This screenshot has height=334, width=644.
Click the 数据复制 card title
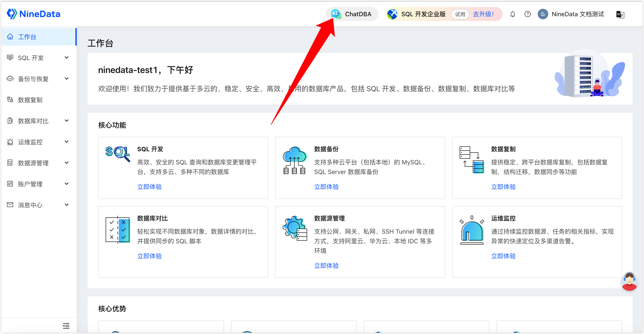(503, 149)
